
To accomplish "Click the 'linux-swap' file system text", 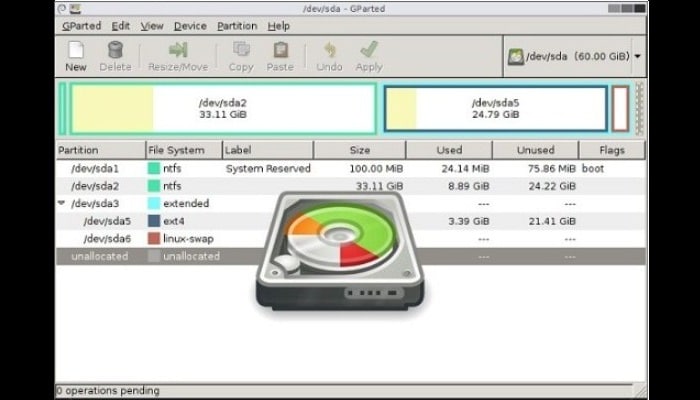I will (188, 239).
